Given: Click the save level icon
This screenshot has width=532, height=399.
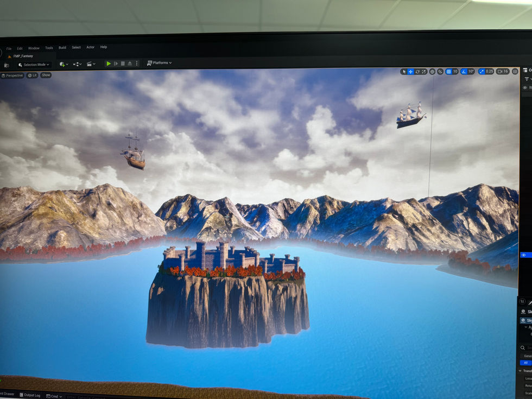Looking at the screenshot, I should [7, 65].
